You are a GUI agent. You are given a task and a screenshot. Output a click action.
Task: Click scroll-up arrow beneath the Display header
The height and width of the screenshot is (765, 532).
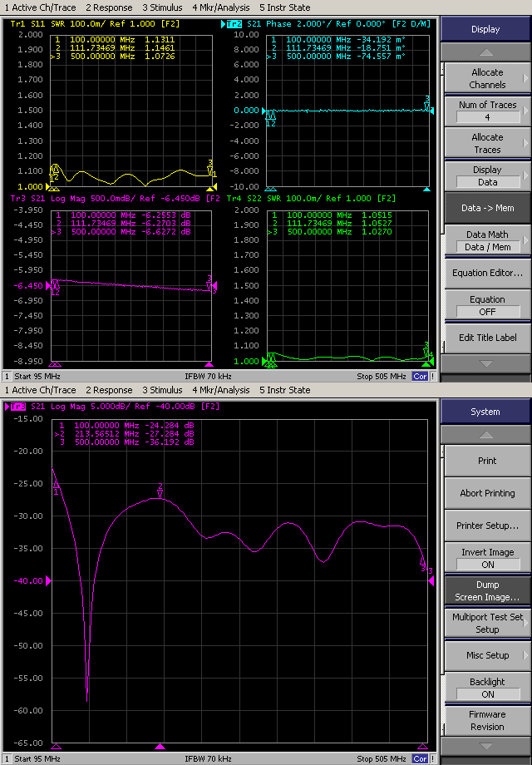click(485, 52)
